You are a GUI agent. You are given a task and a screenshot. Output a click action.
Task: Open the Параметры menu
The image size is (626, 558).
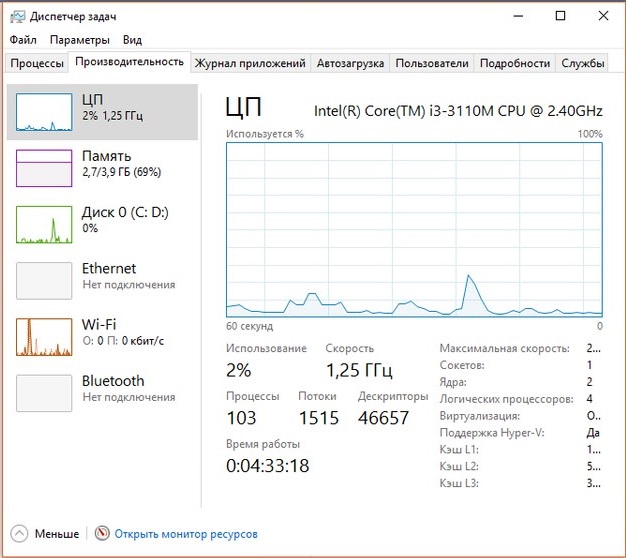(x=79, y=40)
